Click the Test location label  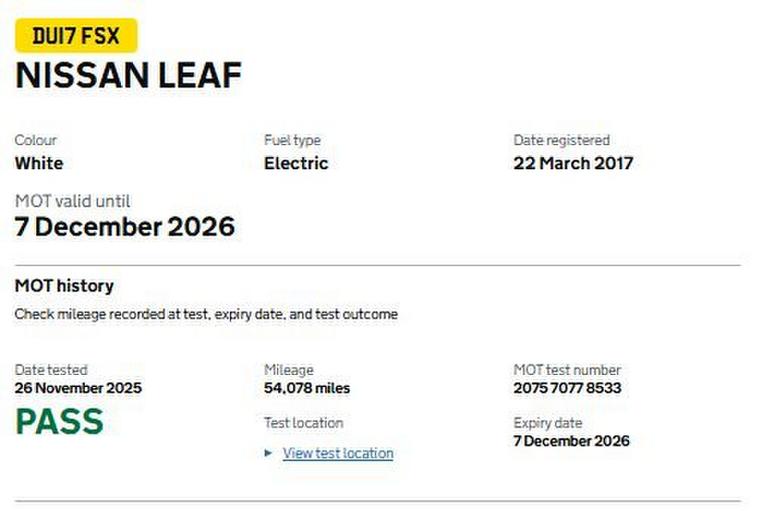coord(303,423)
